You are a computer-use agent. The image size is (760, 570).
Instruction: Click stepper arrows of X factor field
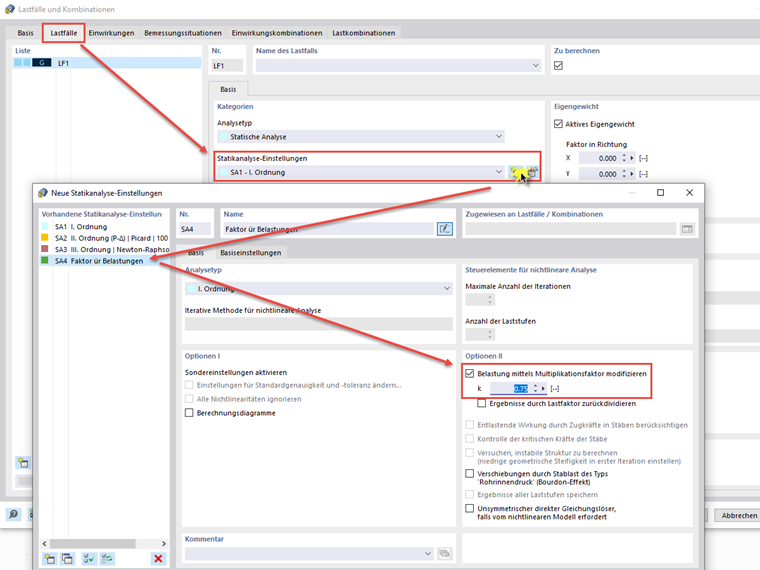(x=624, y=158)
